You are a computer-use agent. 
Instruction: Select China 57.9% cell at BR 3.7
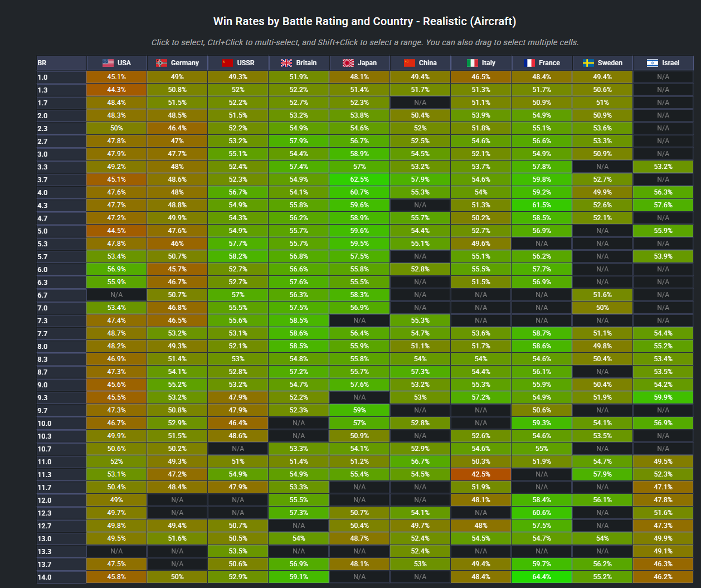click(420, 179)
